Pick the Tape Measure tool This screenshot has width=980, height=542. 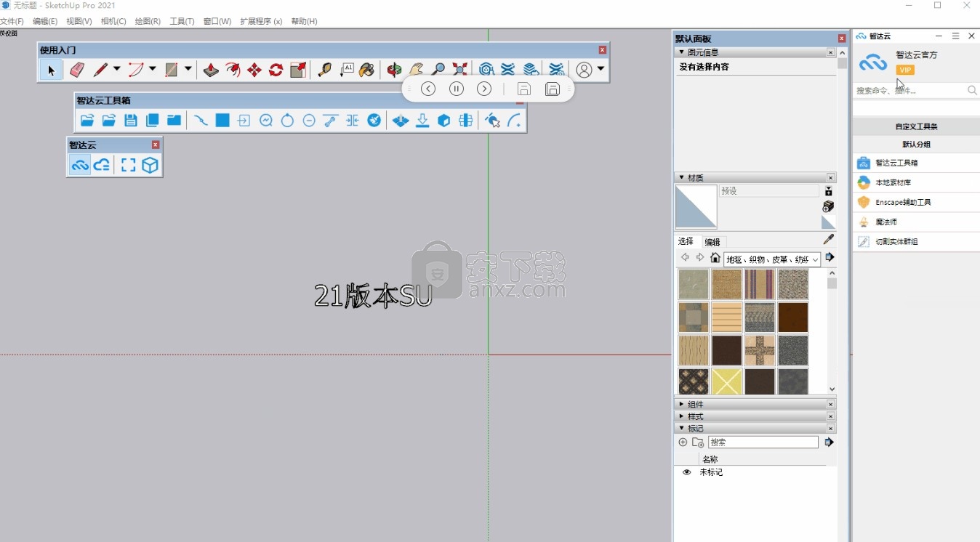(324, 70)
